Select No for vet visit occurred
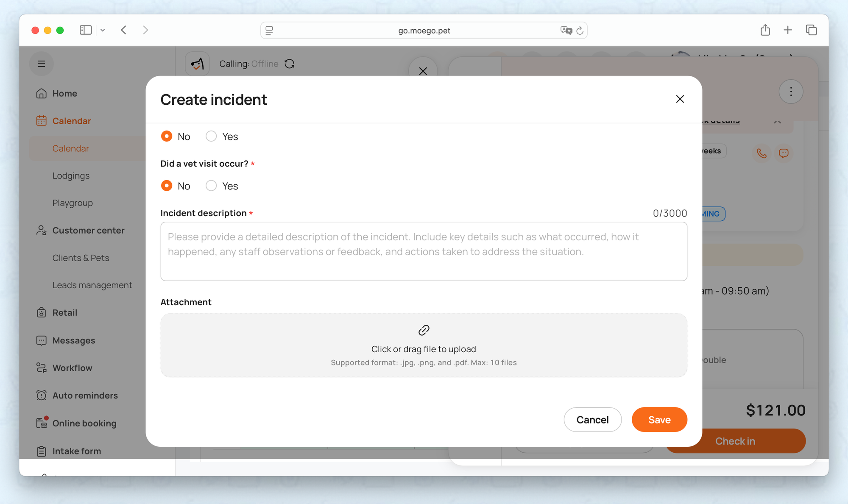The image size is (848, 504). tap(167, 186)
